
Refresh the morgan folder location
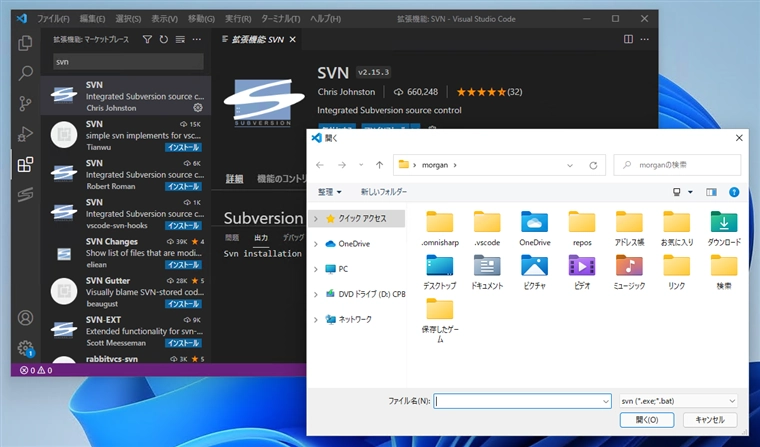(x=593, y=165)
